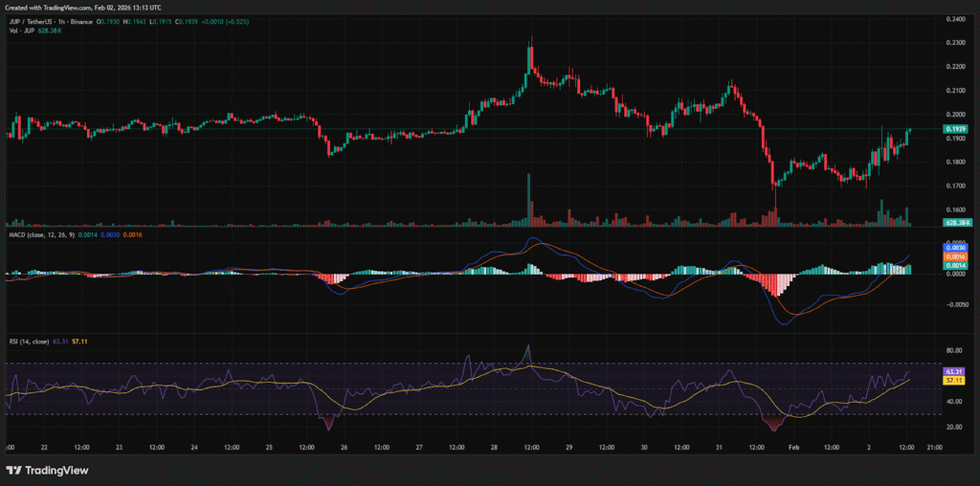Click the volume value tag 628.38K
980x486 pixels.
[x=957, y=222]
